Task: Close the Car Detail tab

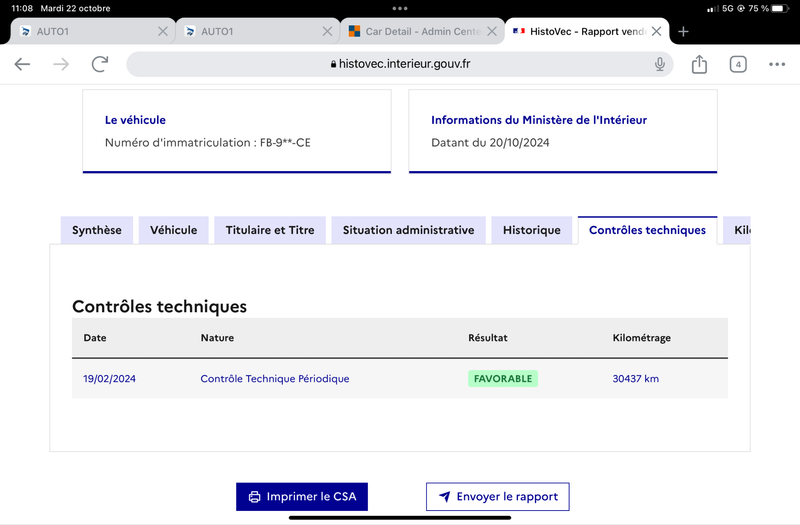Action: [x=492, y=32]
